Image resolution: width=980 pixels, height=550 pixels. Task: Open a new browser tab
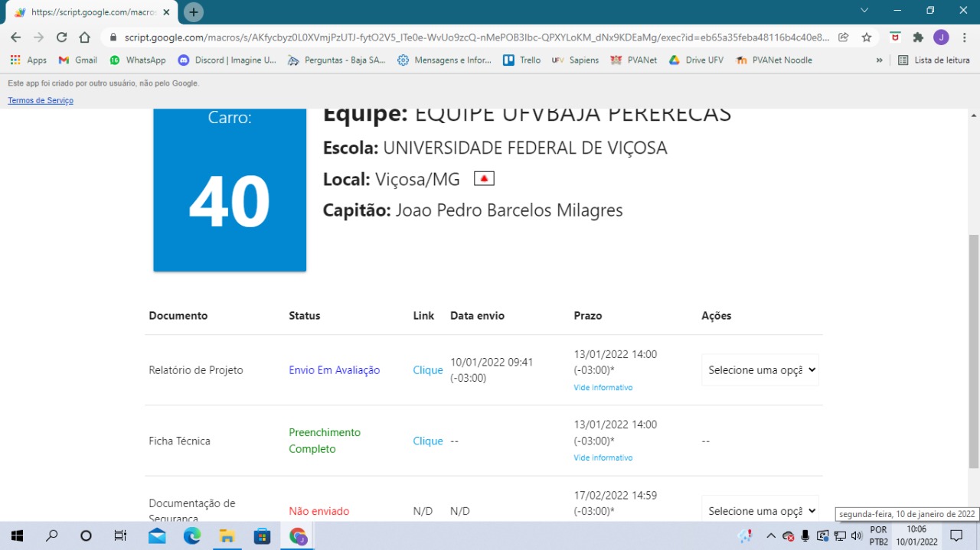pyautogui.click(x=194, y=12)
